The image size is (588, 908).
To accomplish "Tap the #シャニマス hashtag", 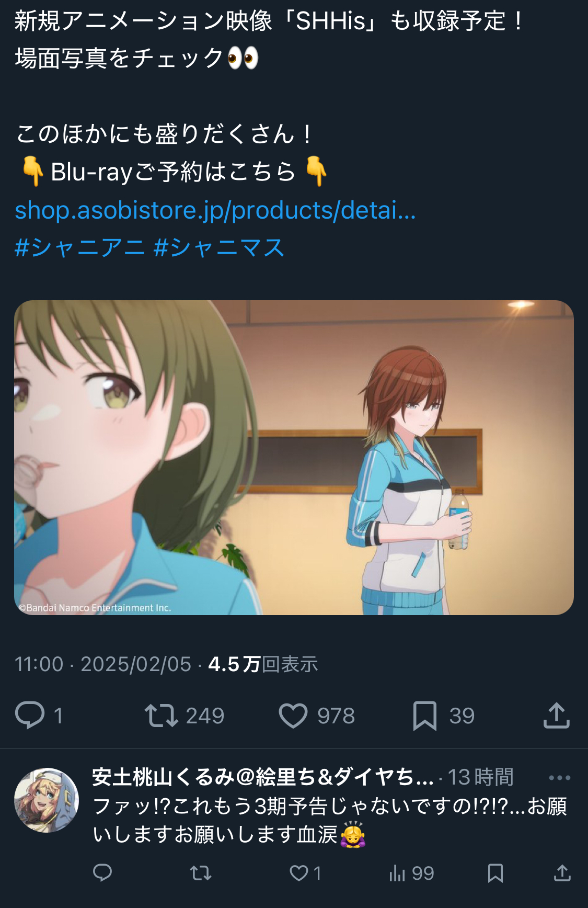I will coord(219,247).
